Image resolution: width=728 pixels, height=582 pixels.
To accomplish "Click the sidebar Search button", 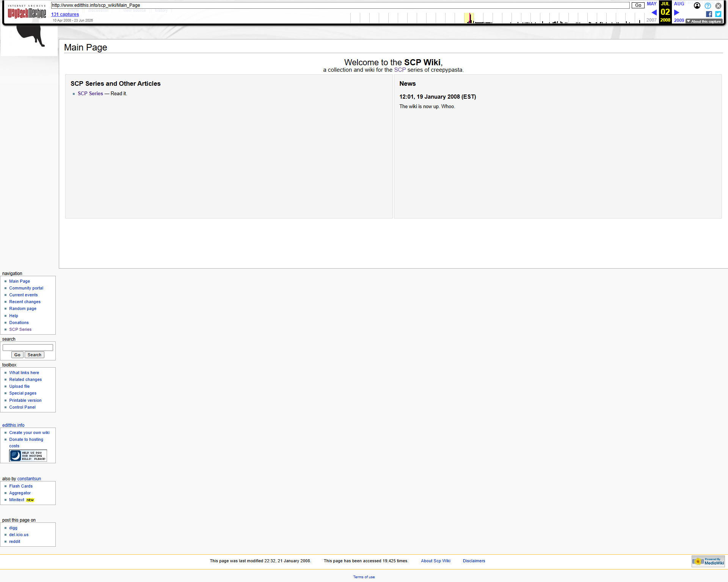I will [35, 355].
